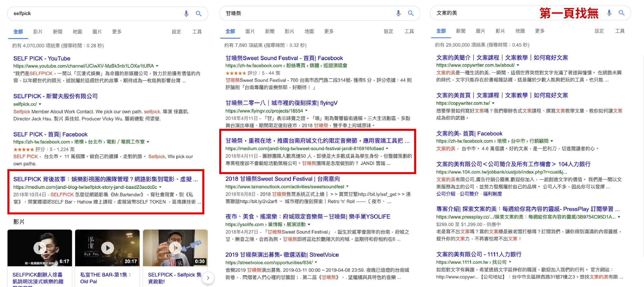Click 工具 in the selfpick search results bar
The width and height of the screenshot is (644, 287).
(197, 32)
